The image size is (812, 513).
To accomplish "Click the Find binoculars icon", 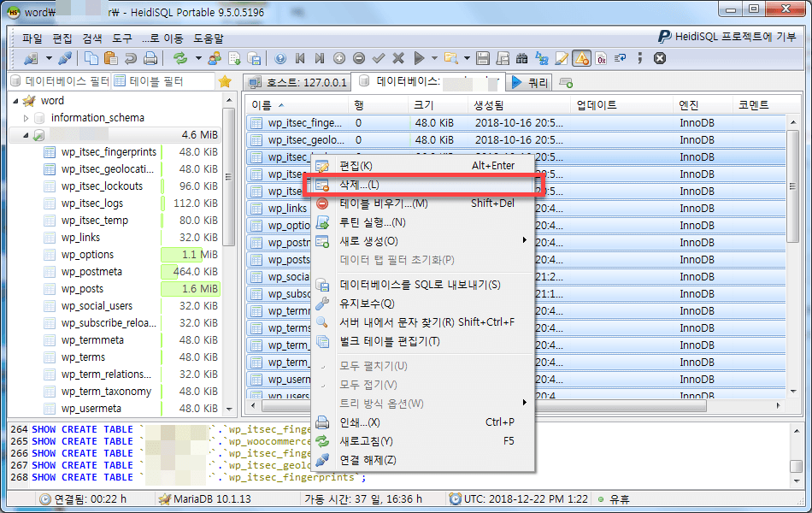I will pos(522,58).
